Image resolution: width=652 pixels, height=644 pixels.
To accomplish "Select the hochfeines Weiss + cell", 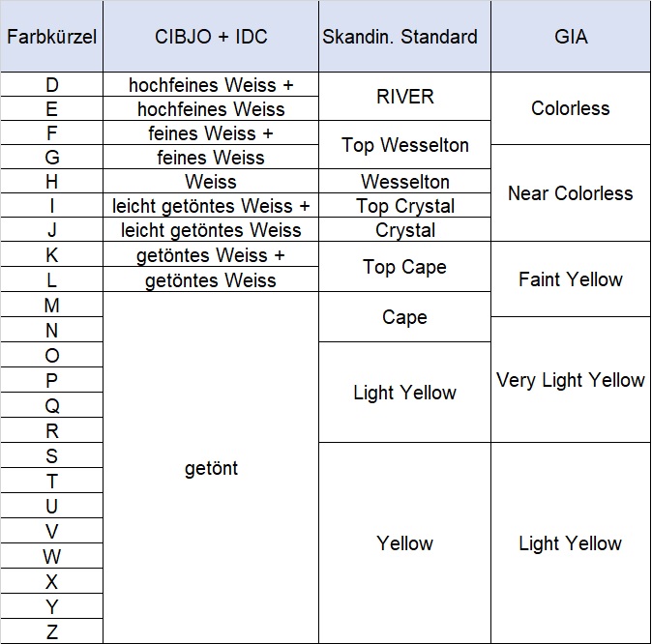I will (211, 85).
